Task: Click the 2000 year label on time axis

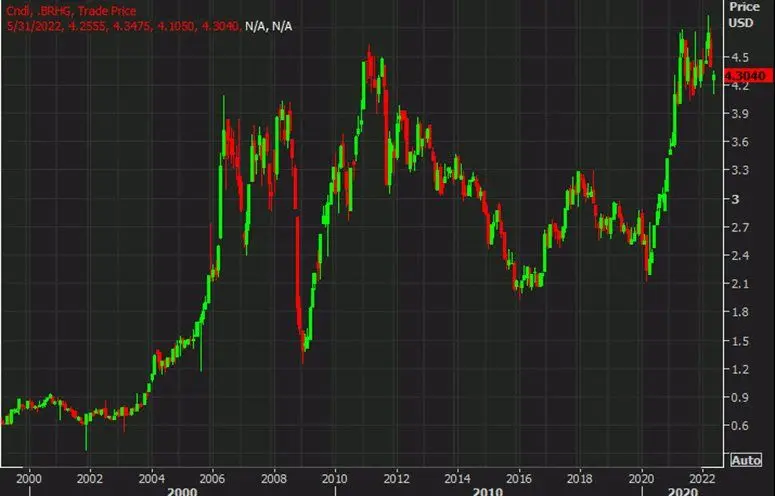Action: 29,479
